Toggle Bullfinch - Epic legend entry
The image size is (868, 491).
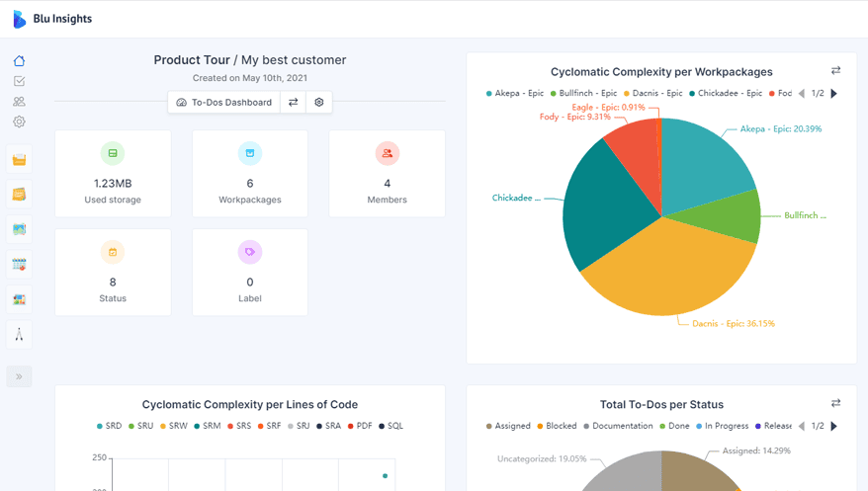click(583, 94)
